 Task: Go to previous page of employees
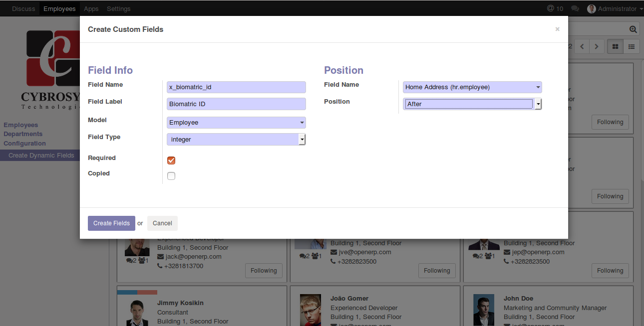tap(582, 46)
